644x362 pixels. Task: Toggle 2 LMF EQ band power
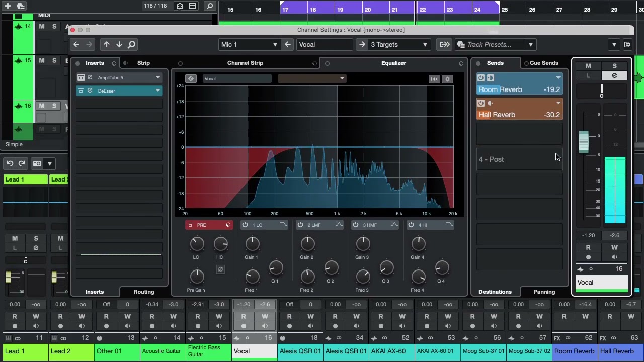click(x=300, y=225)
